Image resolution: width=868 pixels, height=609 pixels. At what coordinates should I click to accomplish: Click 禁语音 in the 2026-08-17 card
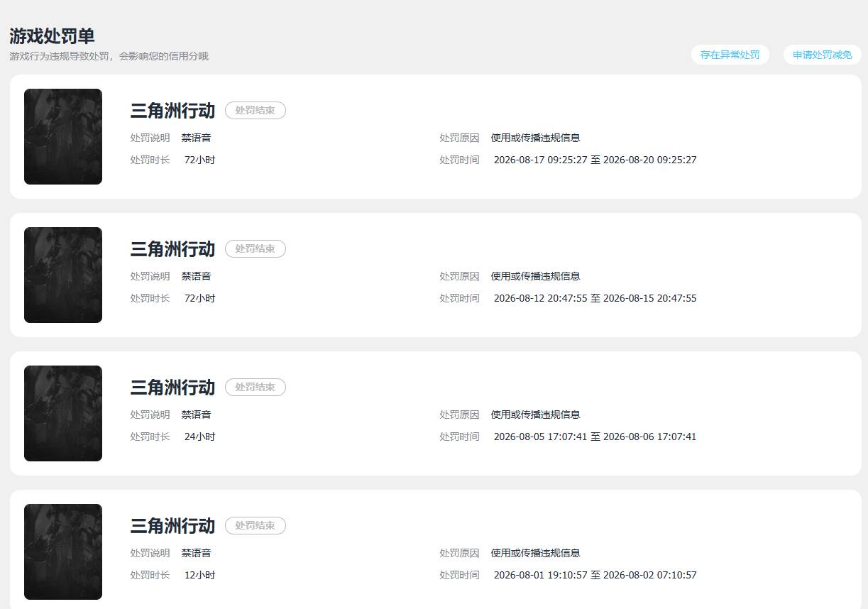196,138
